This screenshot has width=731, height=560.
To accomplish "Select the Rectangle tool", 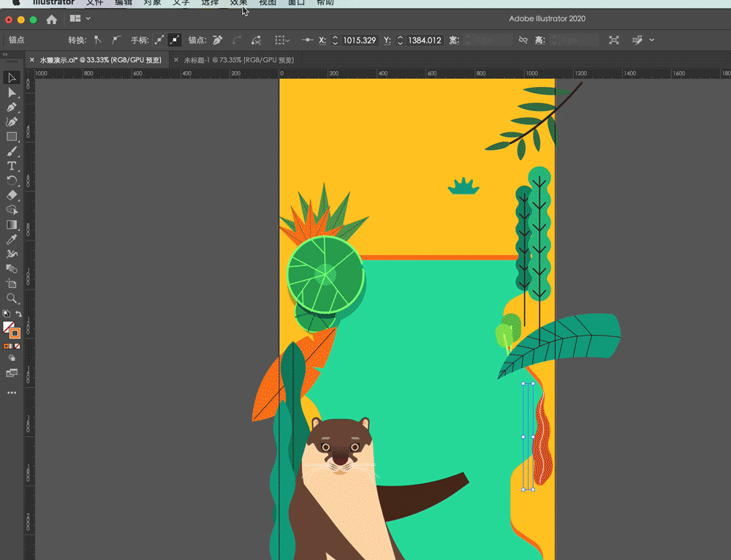I will (12, 137).
